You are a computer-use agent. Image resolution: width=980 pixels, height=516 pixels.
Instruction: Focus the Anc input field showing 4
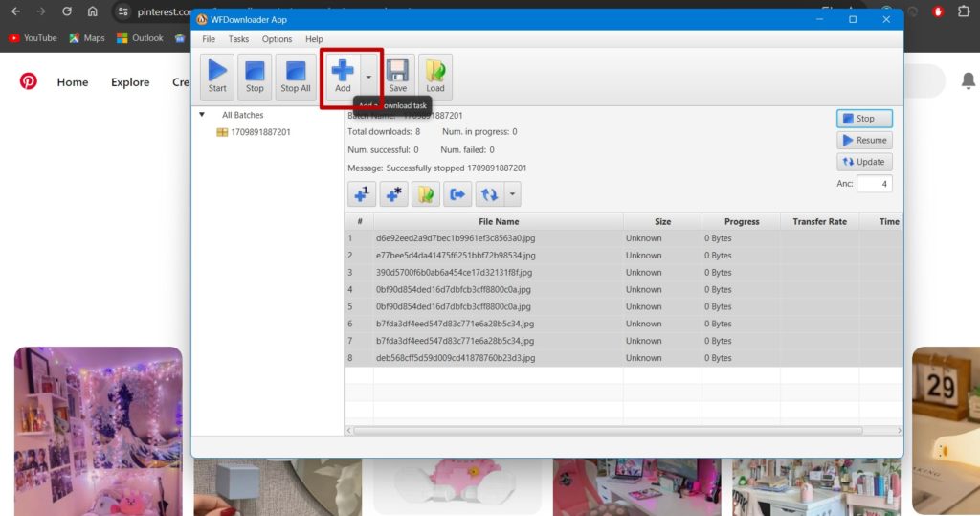pos(875,184)
